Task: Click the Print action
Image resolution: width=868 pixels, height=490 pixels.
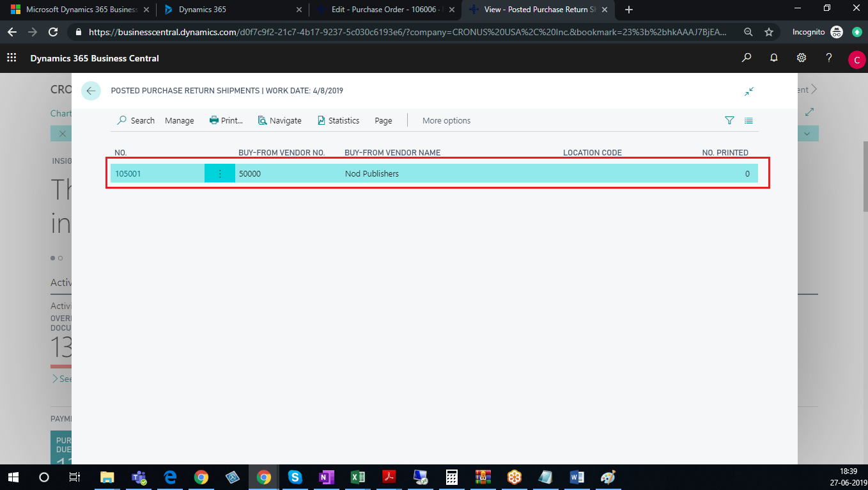Action: click(226, 120)
